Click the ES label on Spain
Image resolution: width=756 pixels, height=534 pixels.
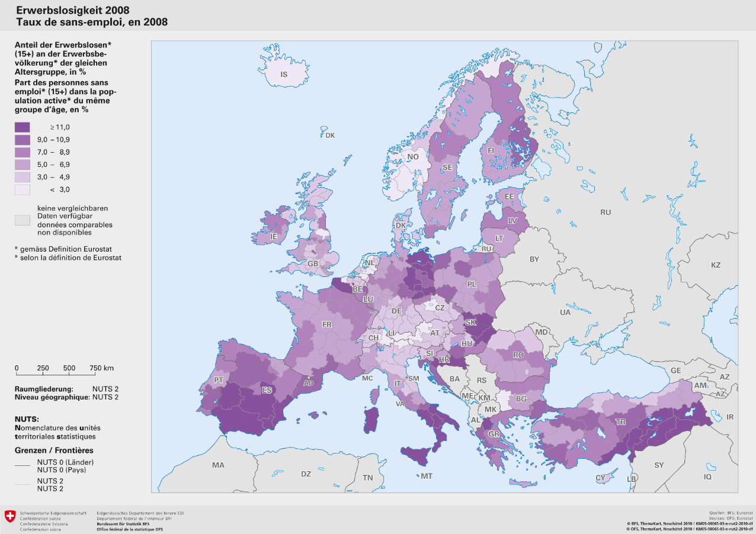tap(267, 390)
